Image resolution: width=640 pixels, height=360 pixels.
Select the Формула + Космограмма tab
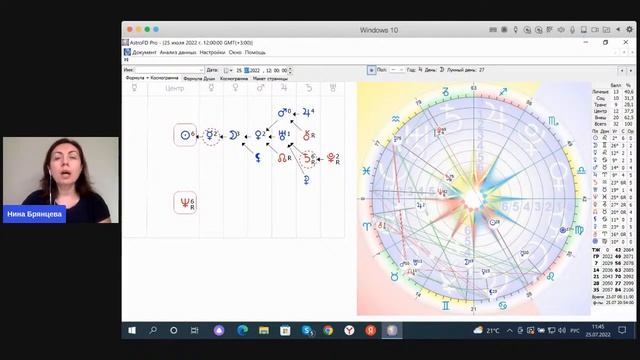(x=152, y=78)
